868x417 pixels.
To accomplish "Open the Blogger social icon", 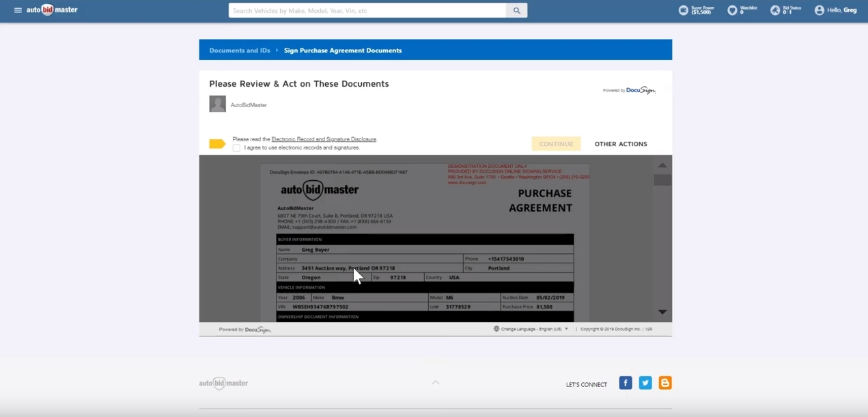I will pos(664,383).
